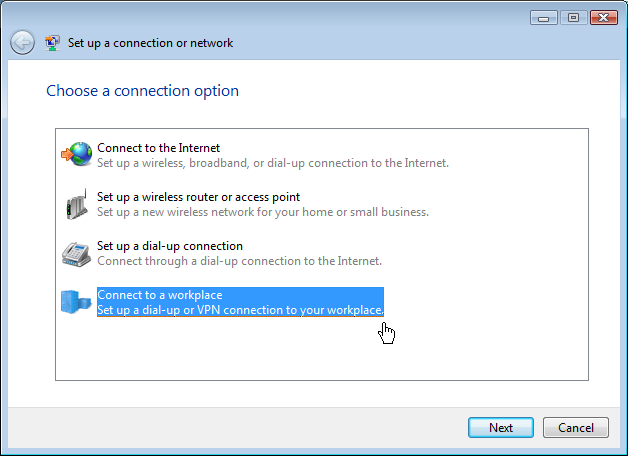This screenshot has height=456, width=628.
Task: Minimize the wizard window
Action: [543, 18]
